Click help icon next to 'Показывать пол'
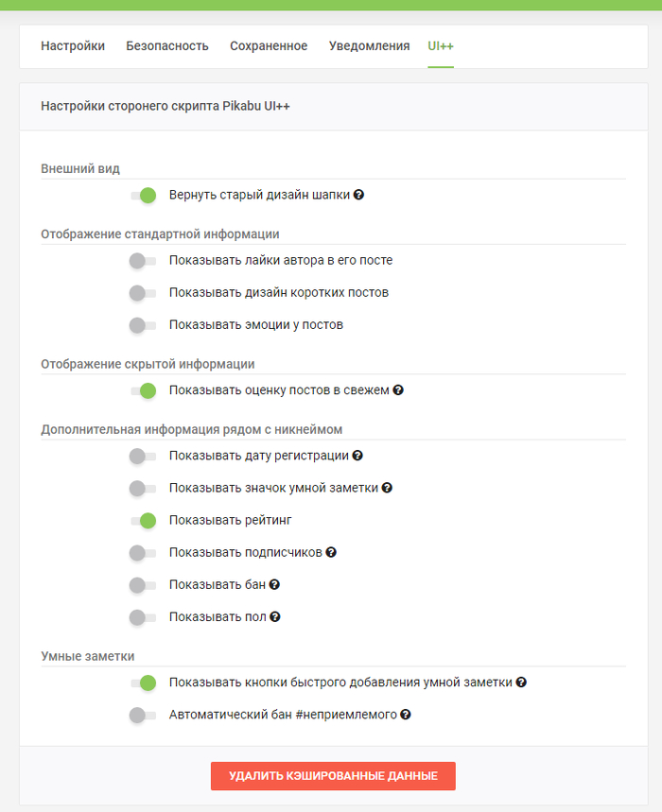 pyautogui.click(x=275, y=617)
